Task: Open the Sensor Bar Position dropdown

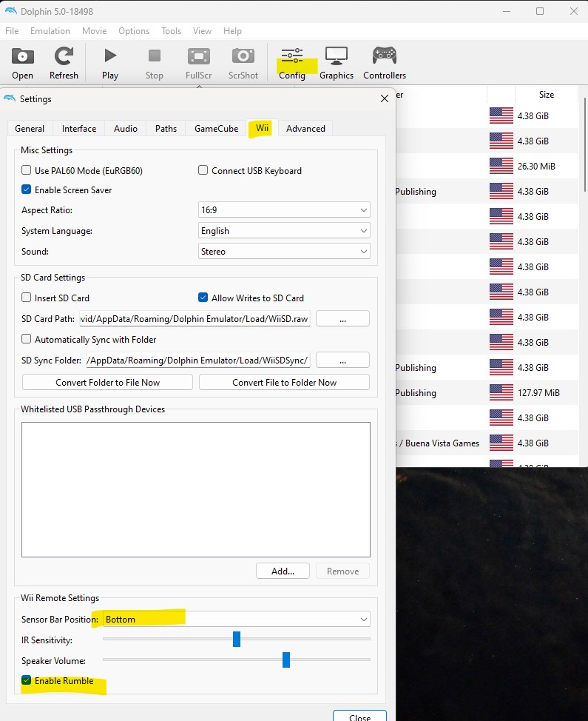Action: point(236,619)
